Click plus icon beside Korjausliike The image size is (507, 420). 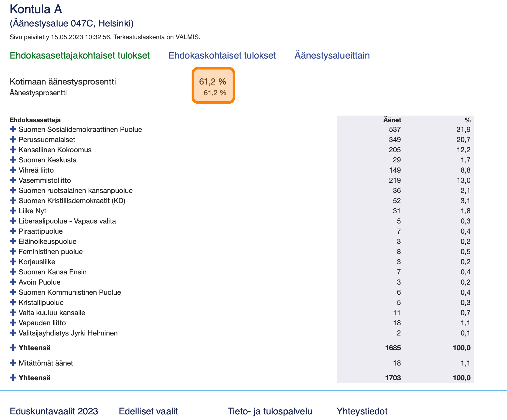click(13, 262)
